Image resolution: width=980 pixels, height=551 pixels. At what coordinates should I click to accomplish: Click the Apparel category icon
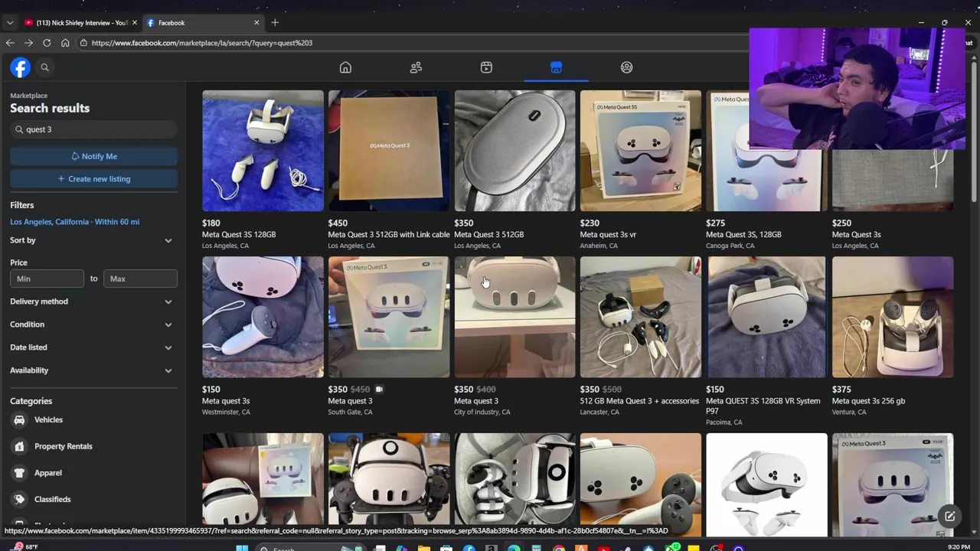click(19, 473)
